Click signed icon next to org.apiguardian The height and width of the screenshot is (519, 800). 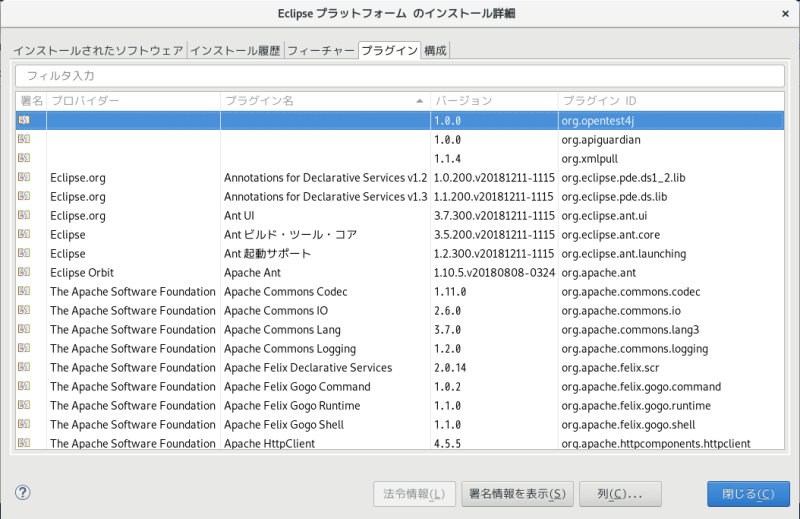(x=24, y=139)
